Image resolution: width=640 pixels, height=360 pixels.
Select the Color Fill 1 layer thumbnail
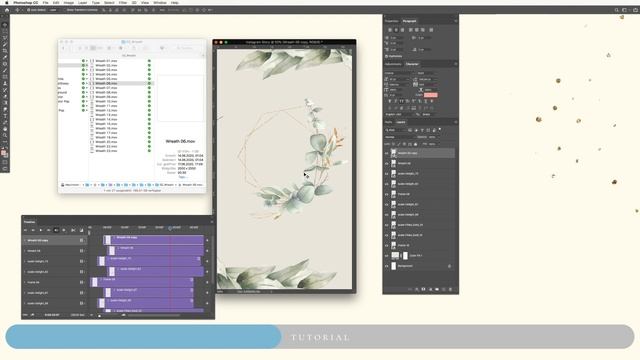tap(395, 256)
